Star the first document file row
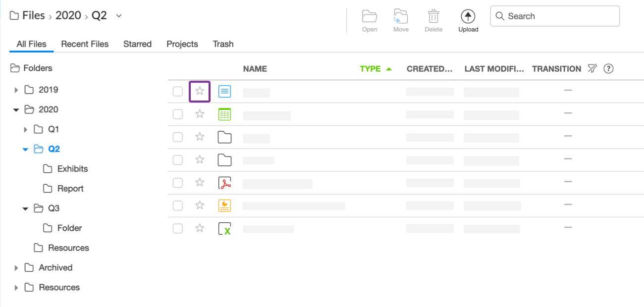This screenshot has height=307, width=644. click(x=200, y=91)
